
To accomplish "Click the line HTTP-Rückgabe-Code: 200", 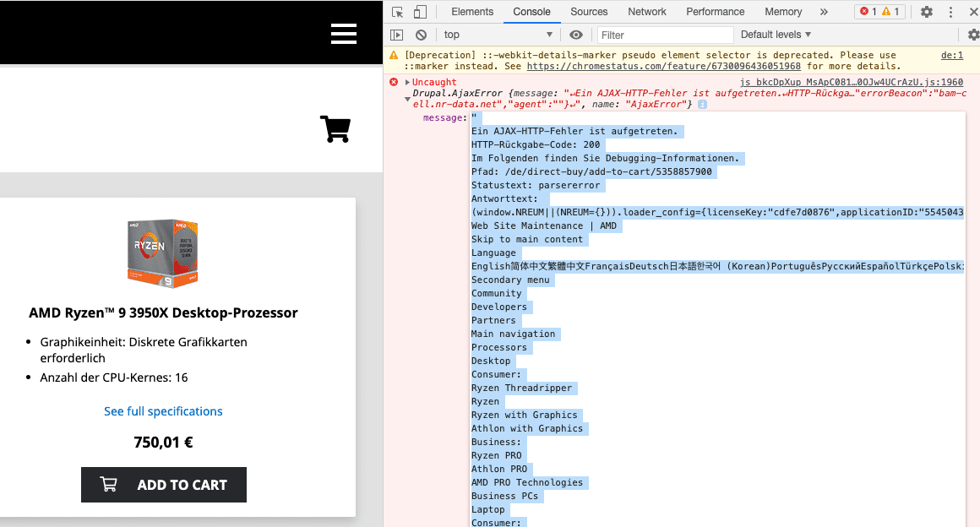I will click(x=536, y=144).
